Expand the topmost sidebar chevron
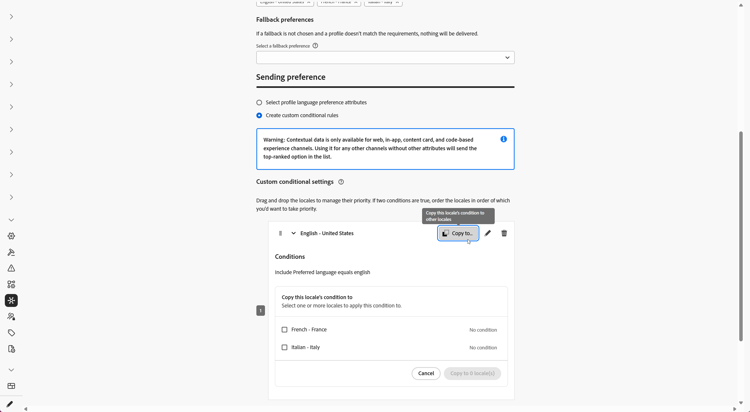The width and height of the screenshot is (750, 412). click(x=11, y=17)
